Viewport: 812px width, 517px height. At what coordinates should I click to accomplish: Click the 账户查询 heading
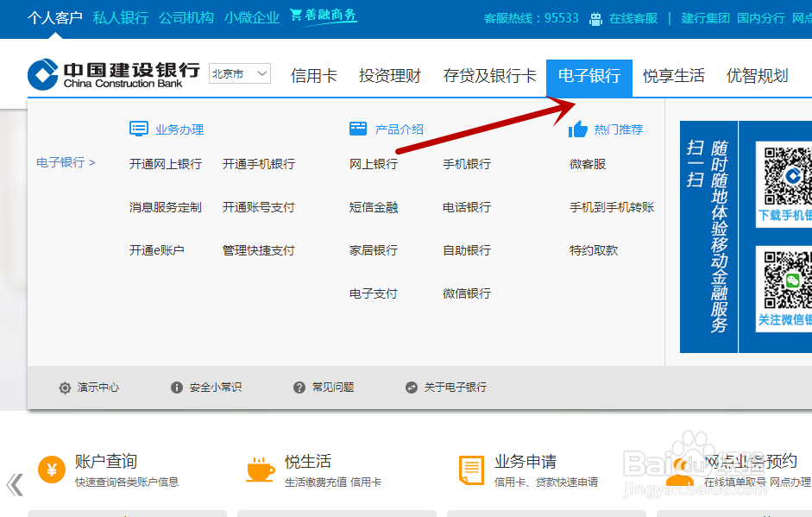pos(105,461)
